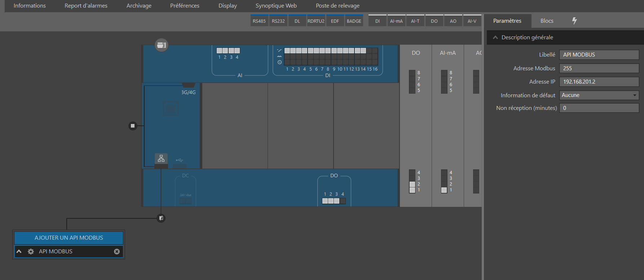Select the RS485 module button
The height and width of the screenshot is (280, 644).
coord(259,21)
